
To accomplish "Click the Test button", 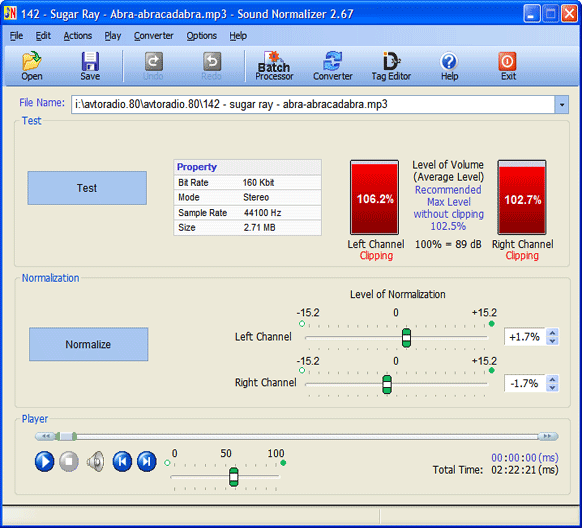I will tap(87, 188).
